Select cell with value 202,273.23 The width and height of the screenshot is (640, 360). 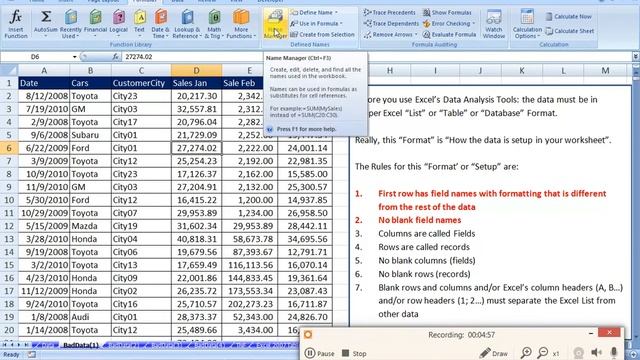[249, 304]
